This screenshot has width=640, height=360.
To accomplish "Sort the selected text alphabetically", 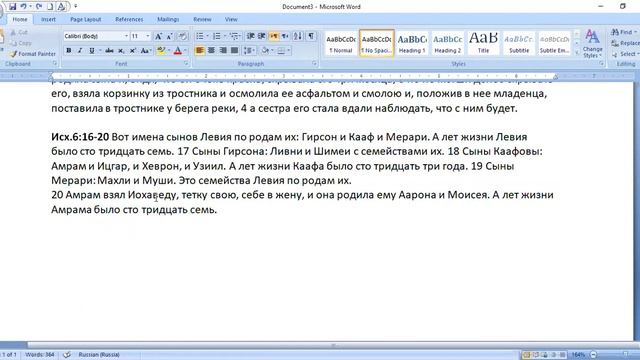I will pos(298,36).
